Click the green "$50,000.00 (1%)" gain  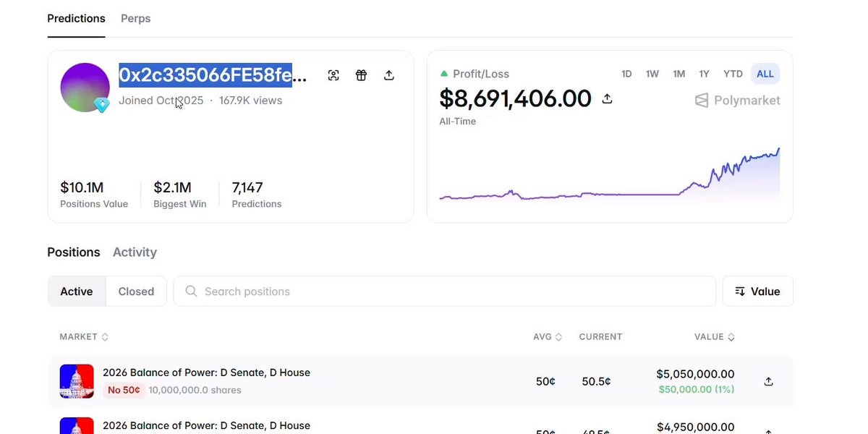[x=697, y=389]
